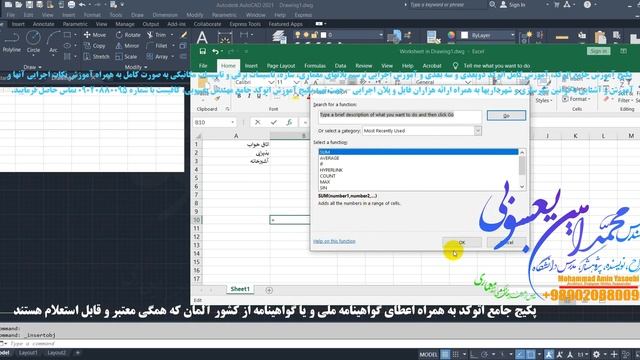Click the Save icon in Excel title bar
640x360 pixels.
(x=202, y=51)
